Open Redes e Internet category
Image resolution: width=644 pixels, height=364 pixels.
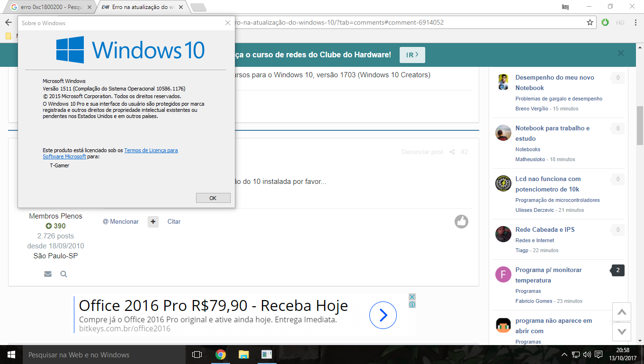coord(535,240)
